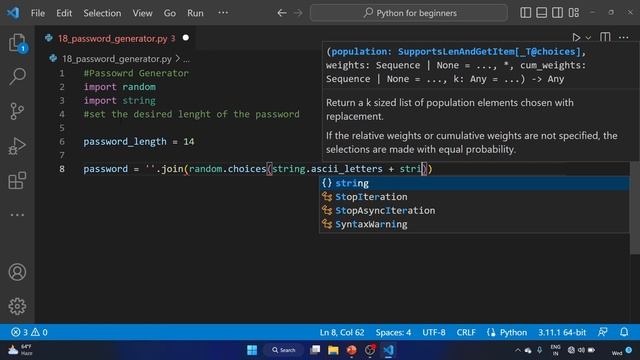This screenshot has width=640, height=360.
Task: Open the View menu
Action: pyautogui.click(x=142, y=13)
